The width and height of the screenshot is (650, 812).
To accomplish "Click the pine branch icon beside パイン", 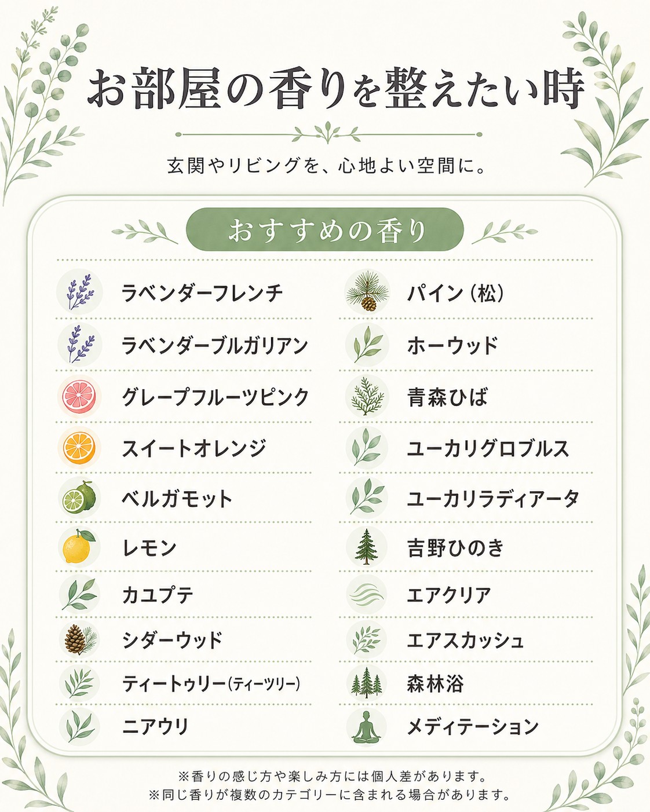I will (x=367, y=292).
